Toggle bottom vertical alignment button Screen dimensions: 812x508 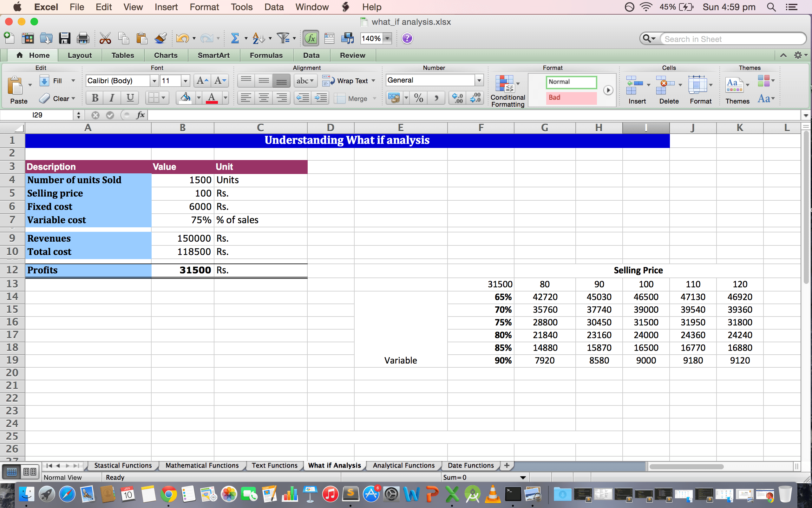point(281,81)
